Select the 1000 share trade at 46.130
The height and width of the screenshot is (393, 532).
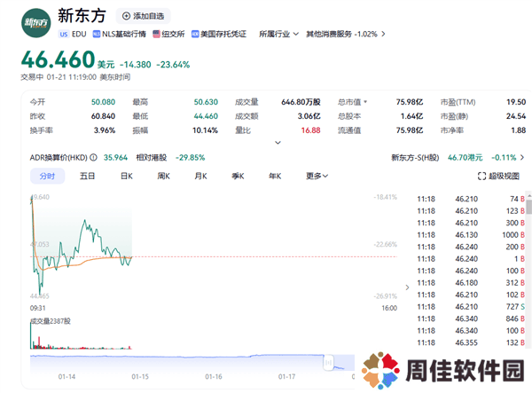coord(471,235)
